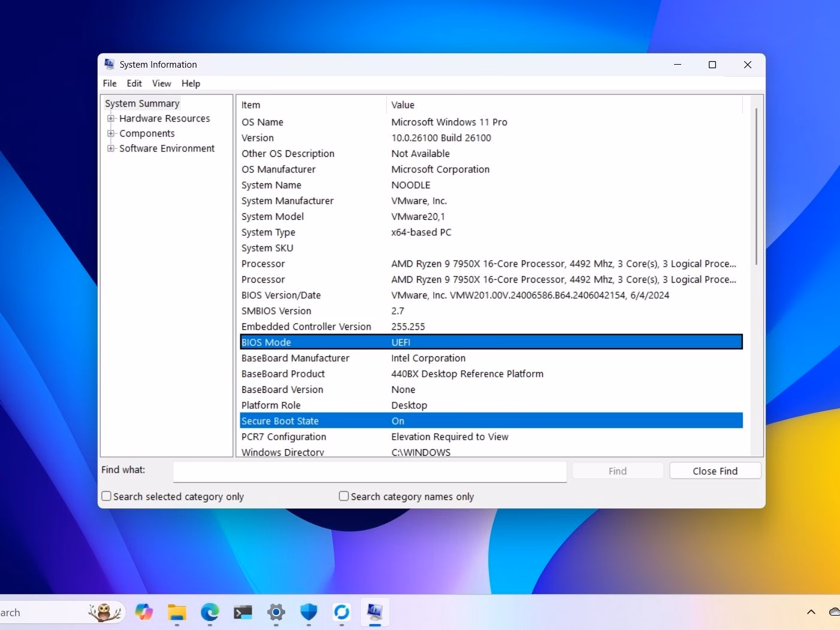Image resolution: width=840 pixels, height=630 pixels.
Task: Open Copilot from the taskbar
Action: [x=144, y=612]
